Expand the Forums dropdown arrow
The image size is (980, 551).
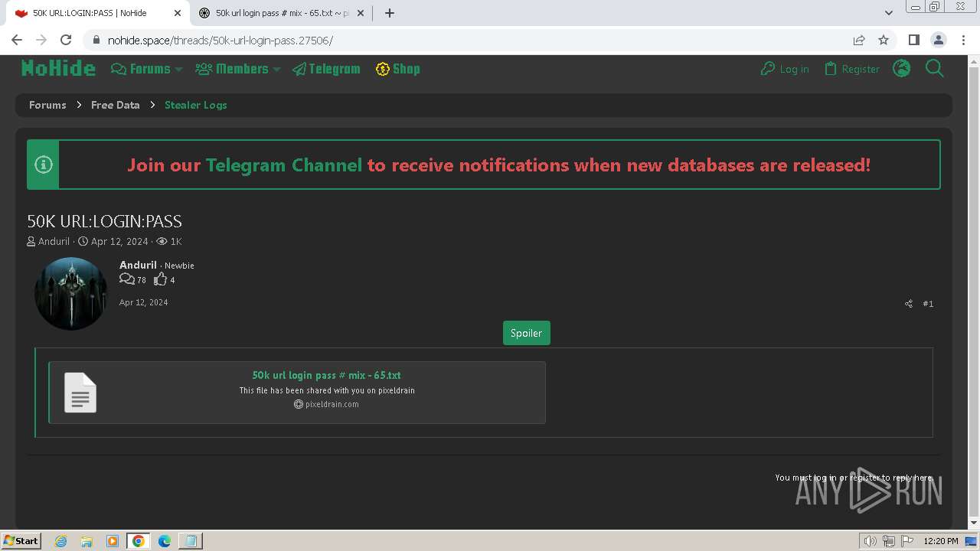[178, 70]
